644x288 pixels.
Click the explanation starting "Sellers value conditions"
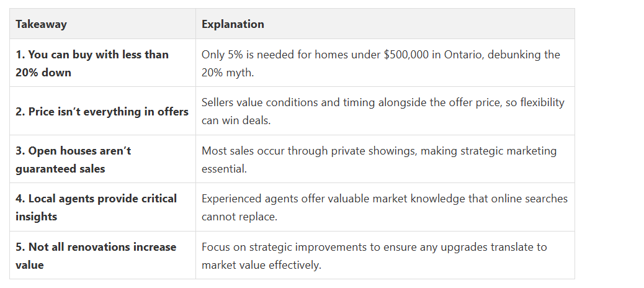(383, 111)
